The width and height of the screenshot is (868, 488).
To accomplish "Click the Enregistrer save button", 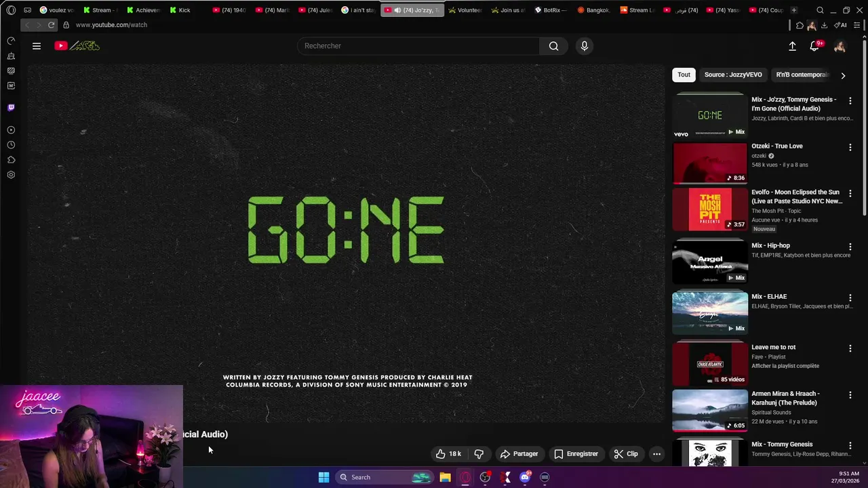I will click(576, 454).
